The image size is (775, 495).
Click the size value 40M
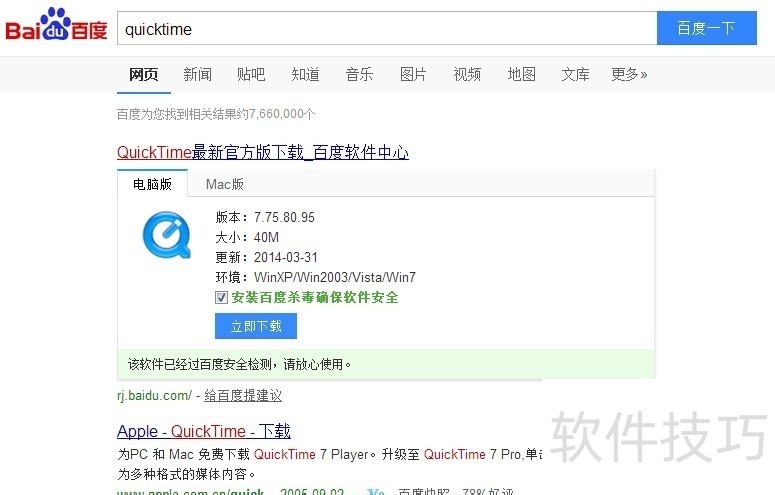(x=266, y=237)
